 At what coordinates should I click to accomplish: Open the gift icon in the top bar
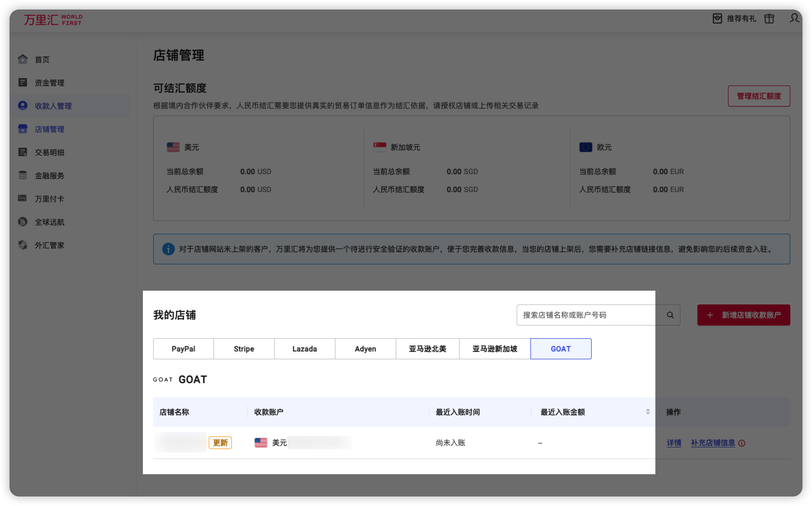point(769,19)
